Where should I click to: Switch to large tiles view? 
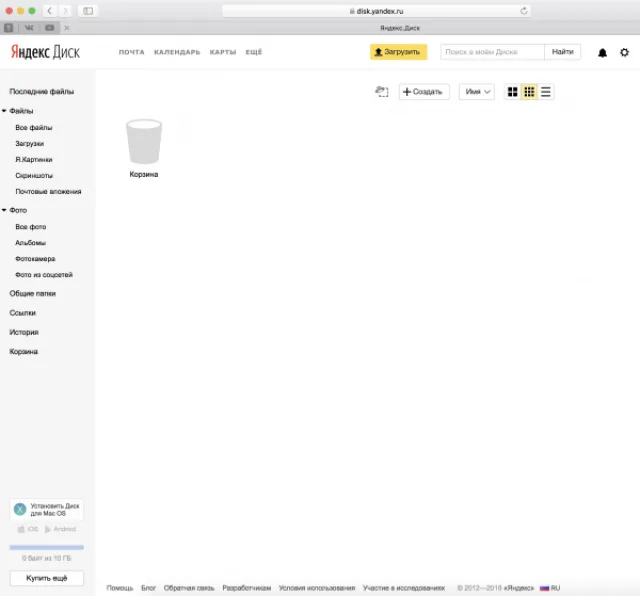pyautogui.click(x=512, y=92)
